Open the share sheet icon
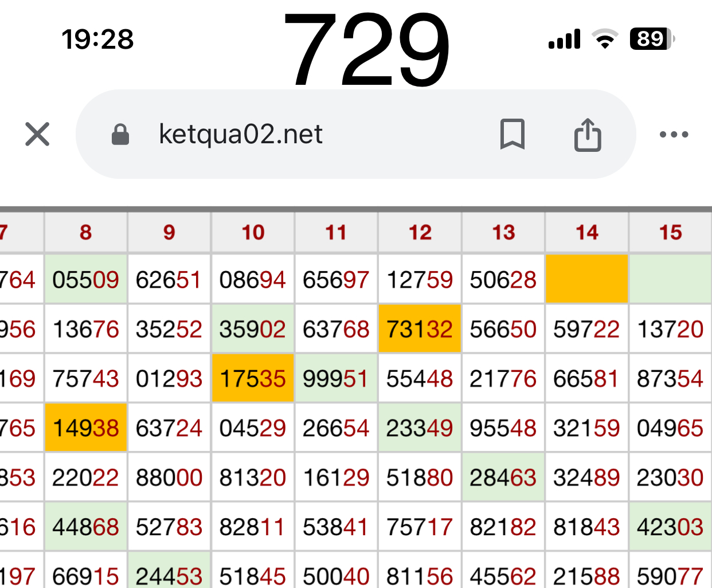The width and height of the screenshot is (712, 588). (x=588, y=135)
